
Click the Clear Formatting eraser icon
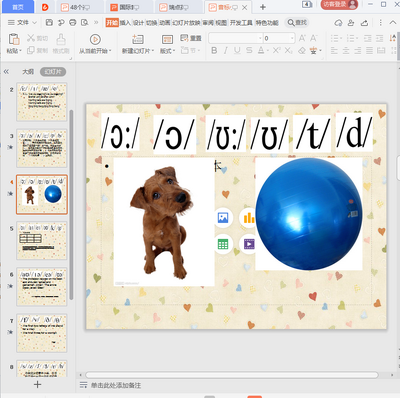point(302,51)
